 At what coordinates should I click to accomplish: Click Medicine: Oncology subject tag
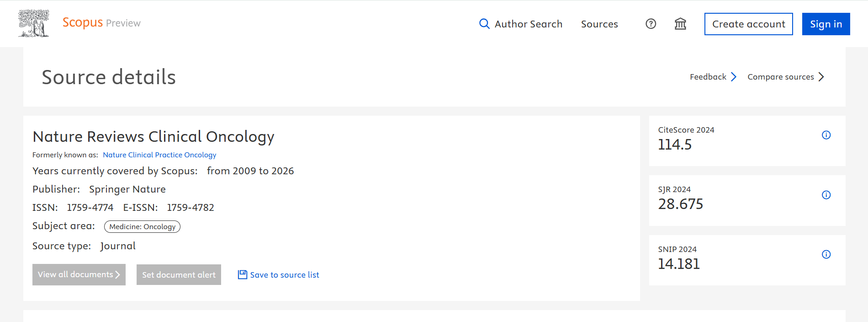tap(142, 226)
